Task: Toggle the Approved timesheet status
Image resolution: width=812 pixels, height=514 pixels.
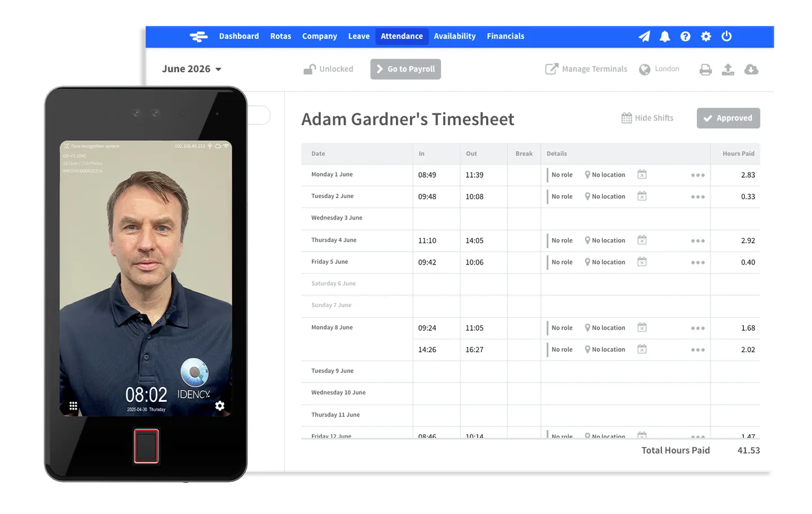Action: point(728,118)
